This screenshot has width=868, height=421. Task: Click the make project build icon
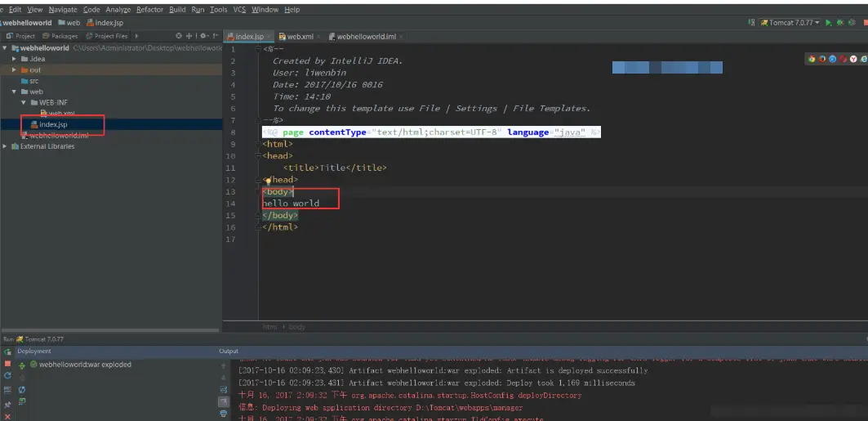751,23
